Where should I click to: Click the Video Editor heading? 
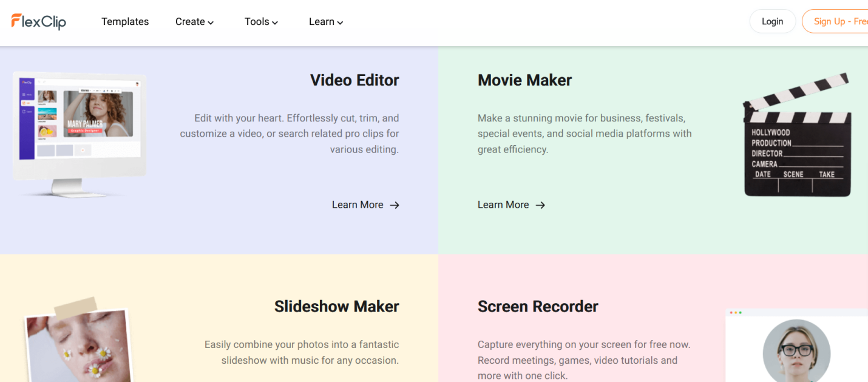354,80
